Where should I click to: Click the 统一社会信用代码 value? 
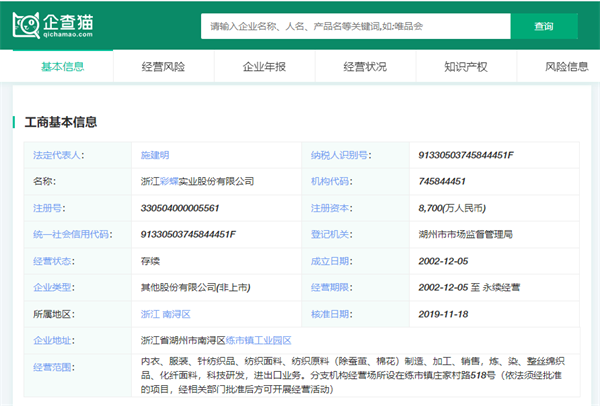188,234
